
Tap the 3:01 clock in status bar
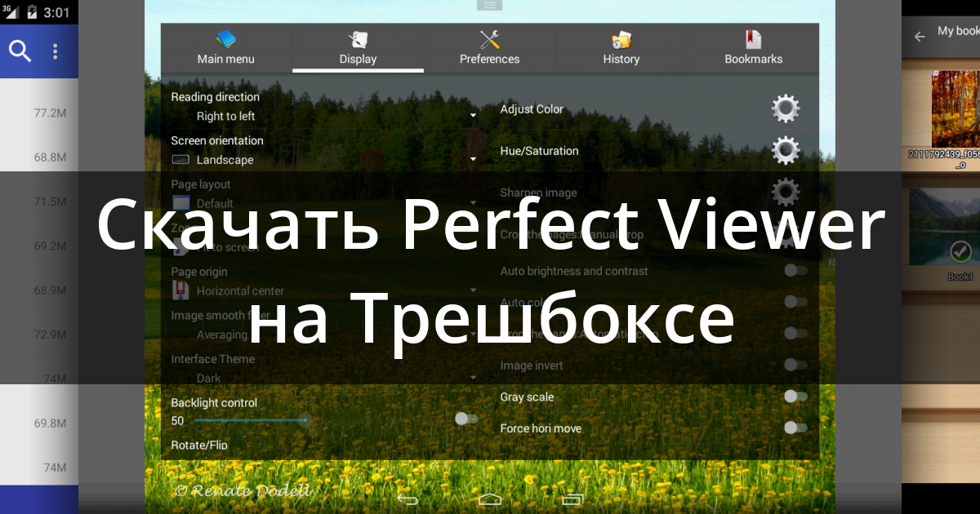[58, 13]
